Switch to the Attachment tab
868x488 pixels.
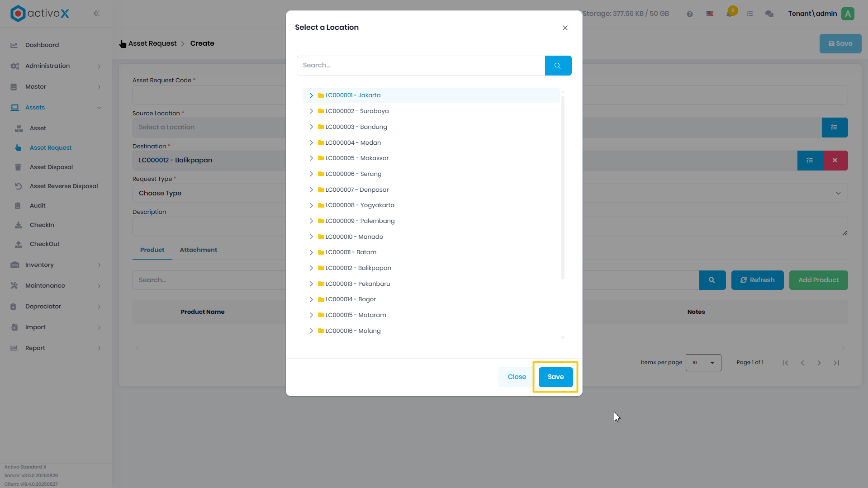point(198,250)
